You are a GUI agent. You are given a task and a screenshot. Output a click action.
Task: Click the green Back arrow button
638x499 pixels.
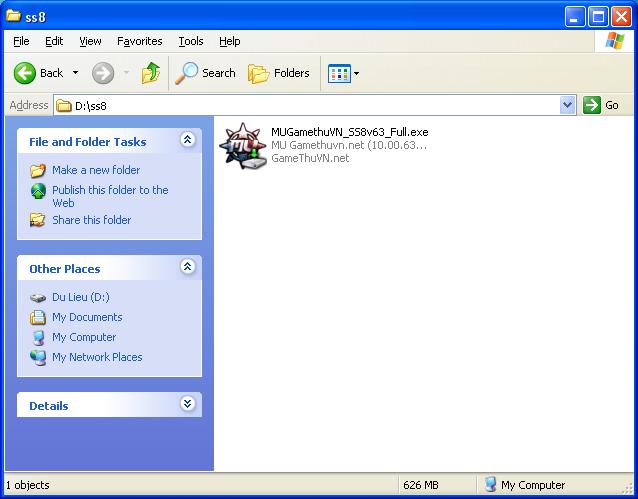tap(25, 73)
